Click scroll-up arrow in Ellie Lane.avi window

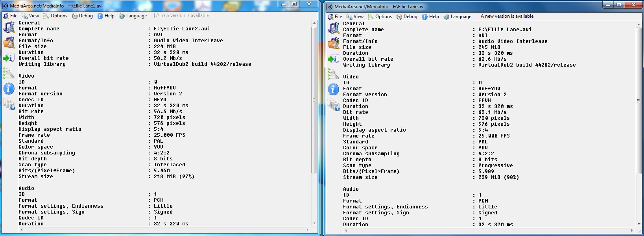click(638, 24)
